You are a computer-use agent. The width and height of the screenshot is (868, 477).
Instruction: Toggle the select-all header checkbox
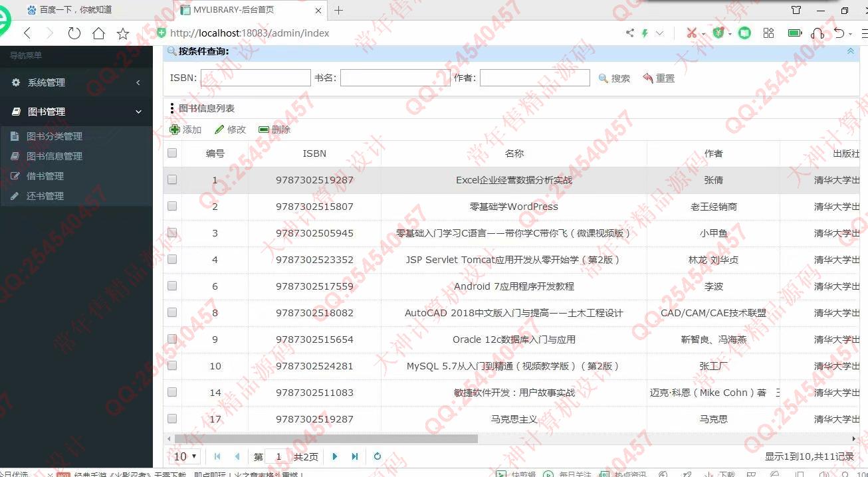172,153
